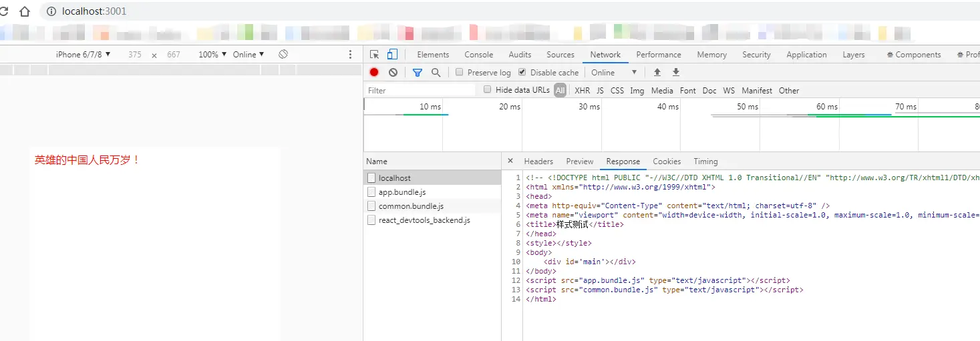Open the Layers panel
Image resolution: width=980 pixels, height=341 pixels.
click(853, 55)
